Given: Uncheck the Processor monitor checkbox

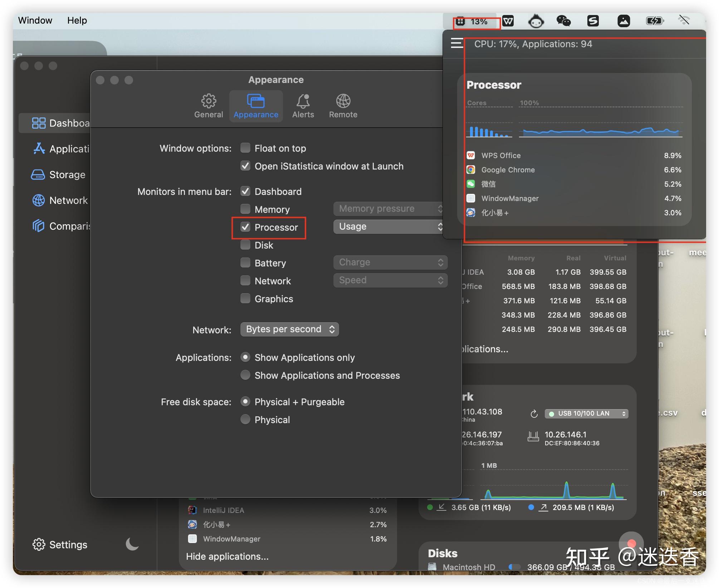Looking at the screenshot, I should [x=245, y=227].
